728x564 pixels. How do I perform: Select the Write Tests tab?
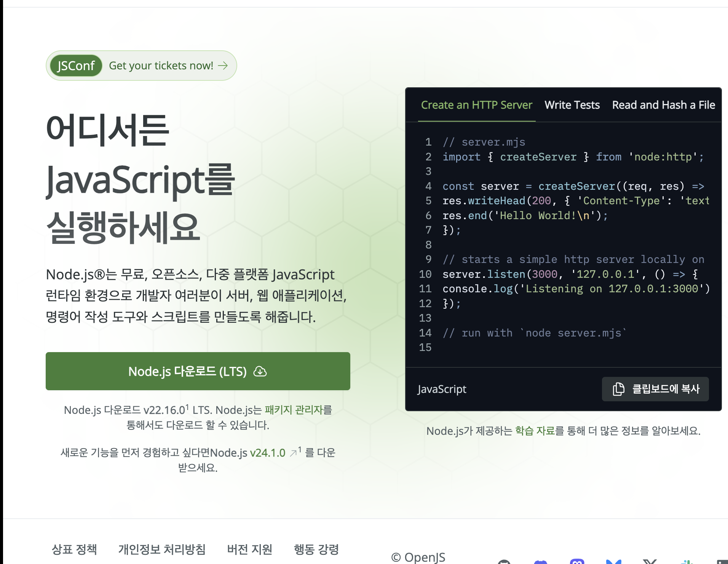click(x=572, y=105)
